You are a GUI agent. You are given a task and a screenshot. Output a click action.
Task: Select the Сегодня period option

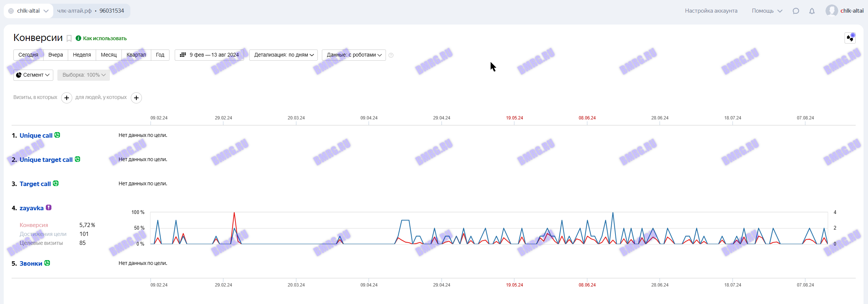tap(28, 55)
